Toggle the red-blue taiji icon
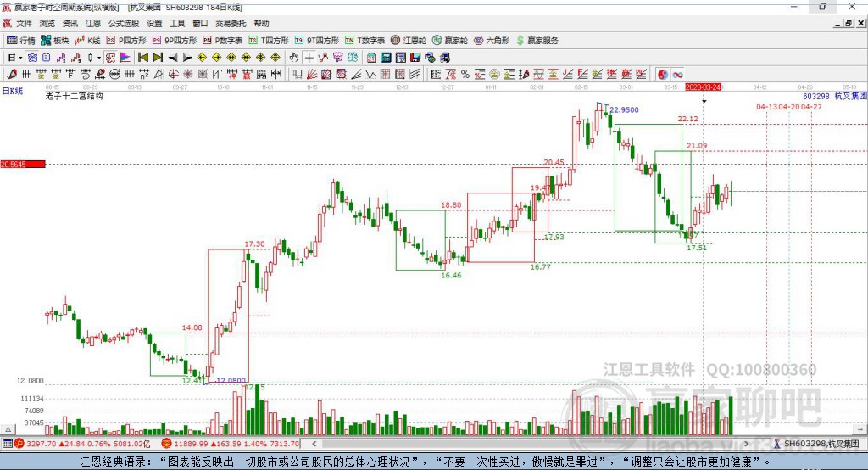868x470 pixels. (x=663, y=75)
